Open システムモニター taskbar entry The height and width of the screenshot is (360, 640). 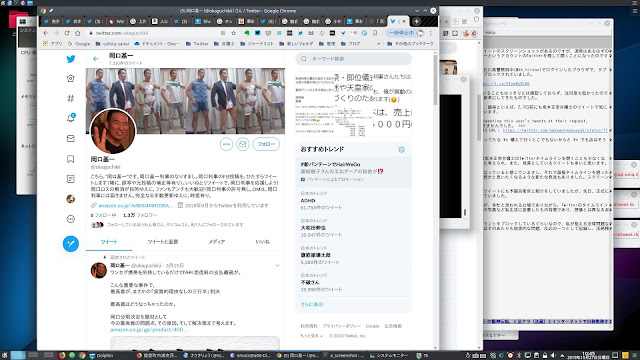click(x=388, y=356)
